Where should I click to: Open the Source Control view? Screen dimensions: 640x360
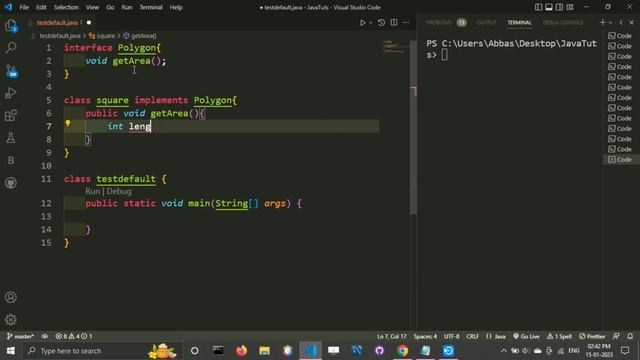pyautogui.click(x=11, y=71)
